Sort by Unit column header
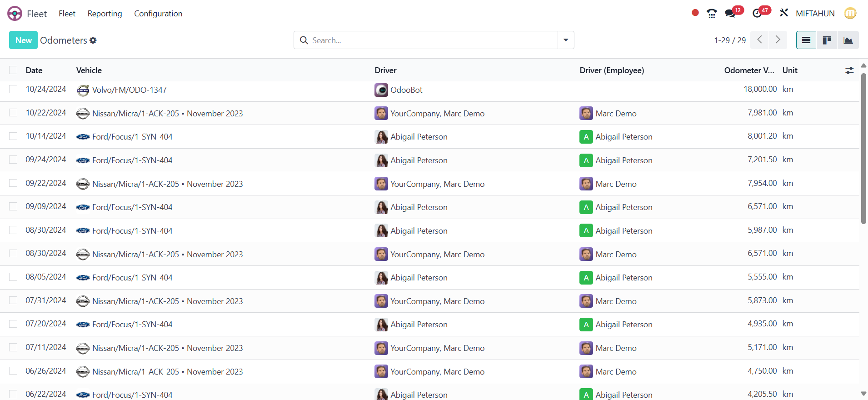 (790, 70)
